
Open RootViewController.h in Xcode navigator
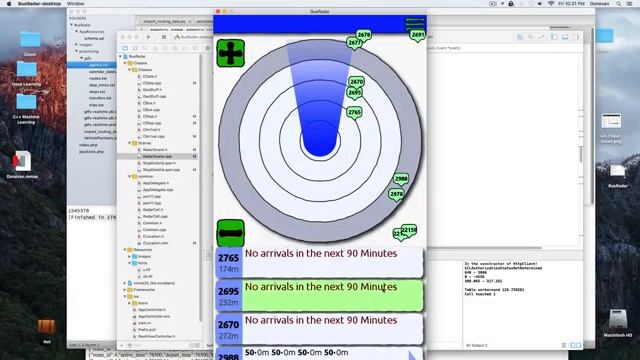tap(156, 336)
